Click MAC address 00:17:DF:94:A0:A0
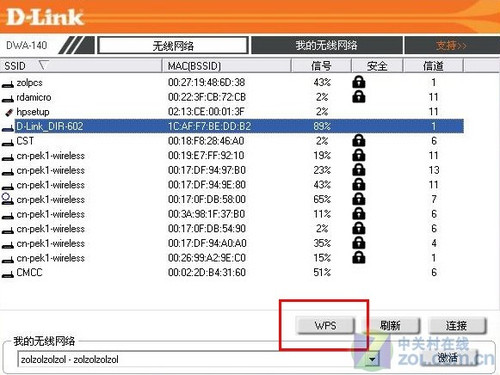Viewport: 500px width, 375px height. pyautogui.click(x=207, y=243)
